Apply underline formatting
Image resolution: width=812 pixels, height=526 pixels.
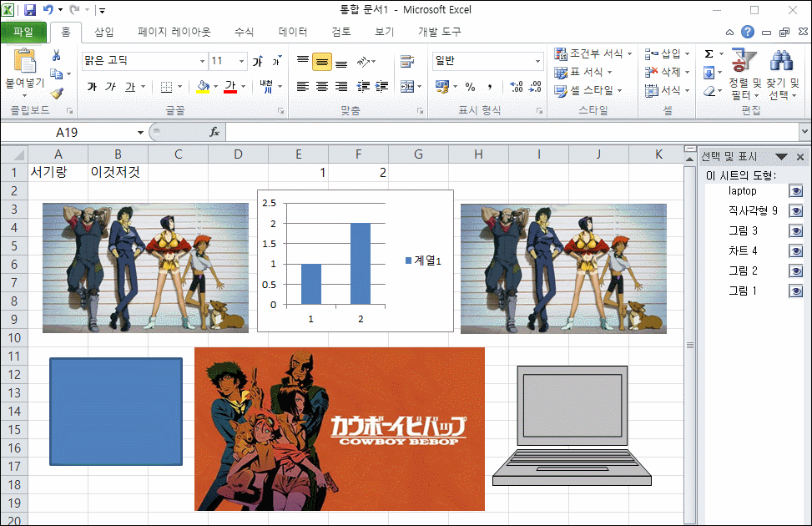tap(130, 87)
